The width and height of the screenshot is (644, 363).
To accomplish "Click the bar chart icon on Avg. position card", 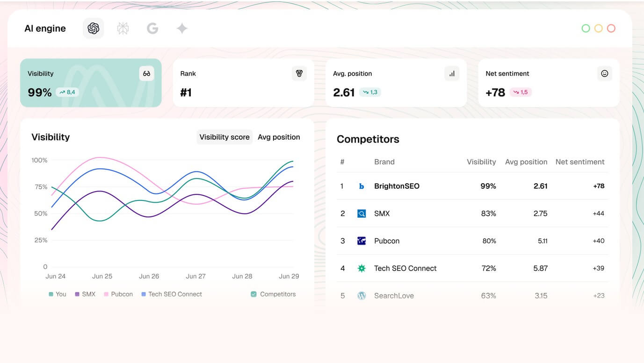I will 452,73.
